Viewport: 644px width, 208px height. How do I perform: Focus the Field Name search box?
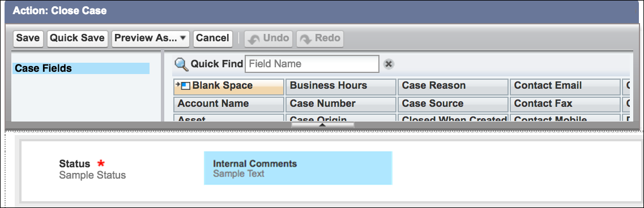pyautogui.click(x=312, y=64)
